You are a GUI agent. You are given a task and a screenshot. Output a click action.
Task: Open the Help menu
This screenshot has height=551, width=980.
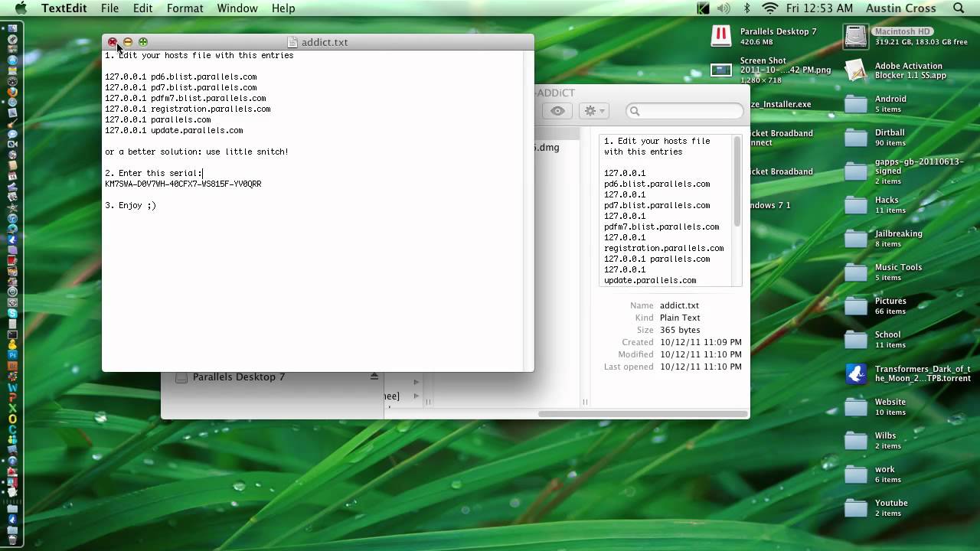tap(283, 8)
